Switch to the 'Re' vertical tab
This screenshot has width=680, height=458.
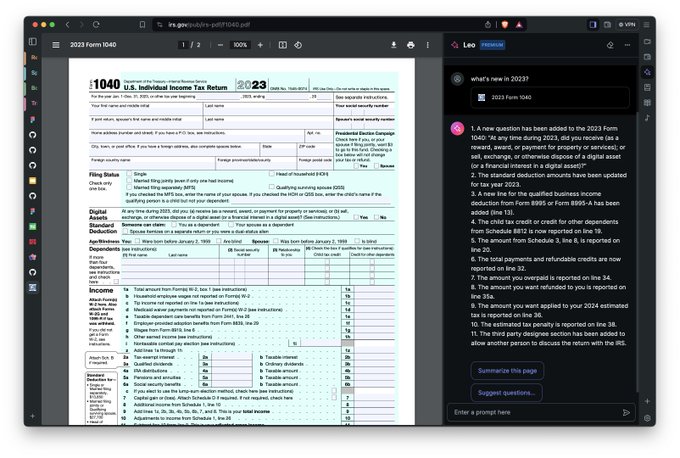click(x=33, y=57)
